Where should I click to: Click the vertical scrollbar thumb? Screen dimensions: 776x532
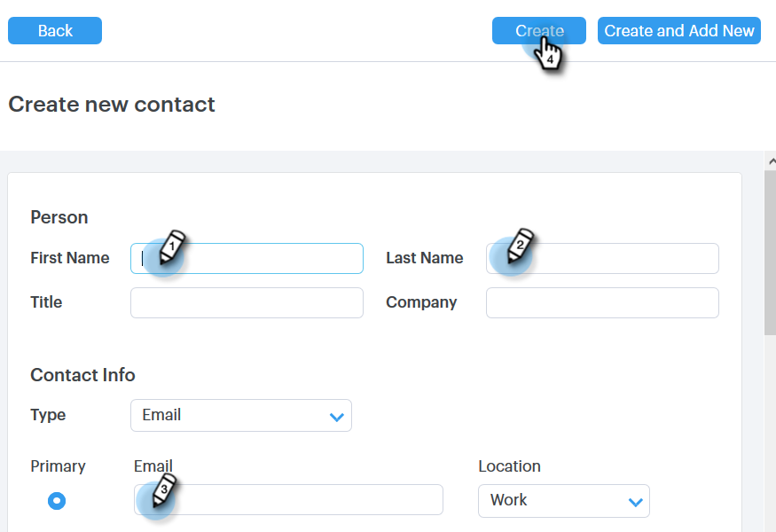coord(770,253)
